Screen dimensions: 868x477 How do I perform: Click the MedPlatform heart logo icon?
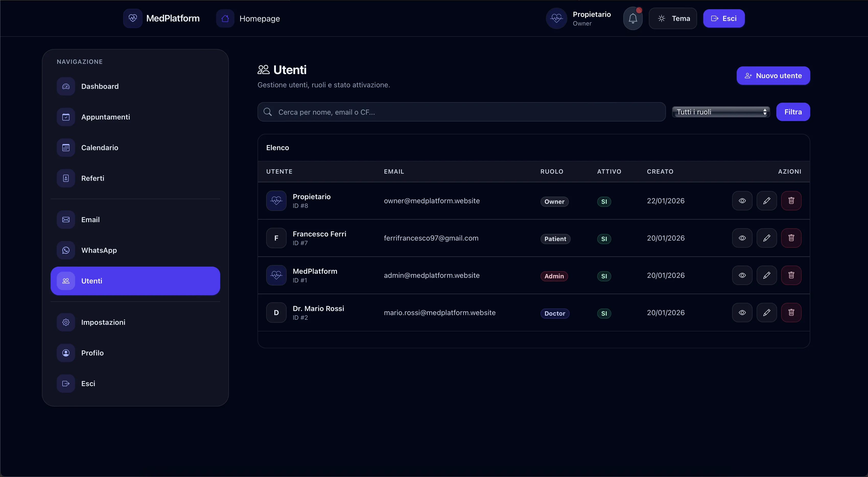[x=133, y=18]
